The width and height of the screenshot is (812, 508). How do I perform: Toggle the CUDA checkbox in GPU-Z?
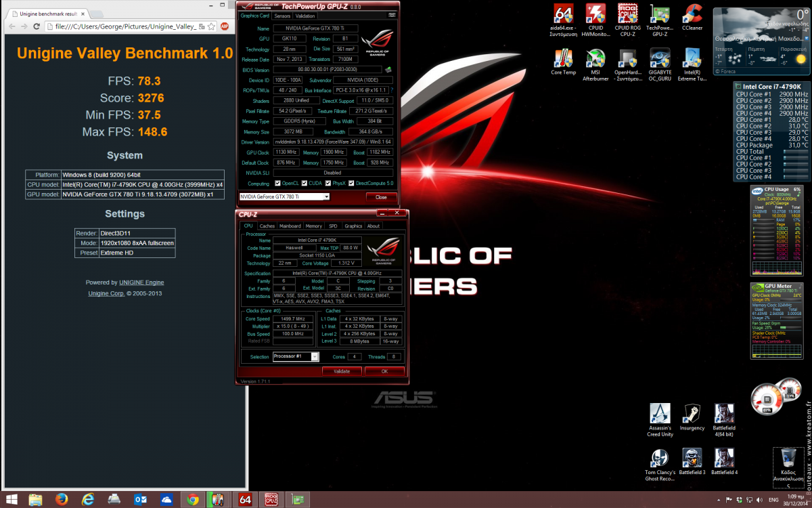coord(303,184)
